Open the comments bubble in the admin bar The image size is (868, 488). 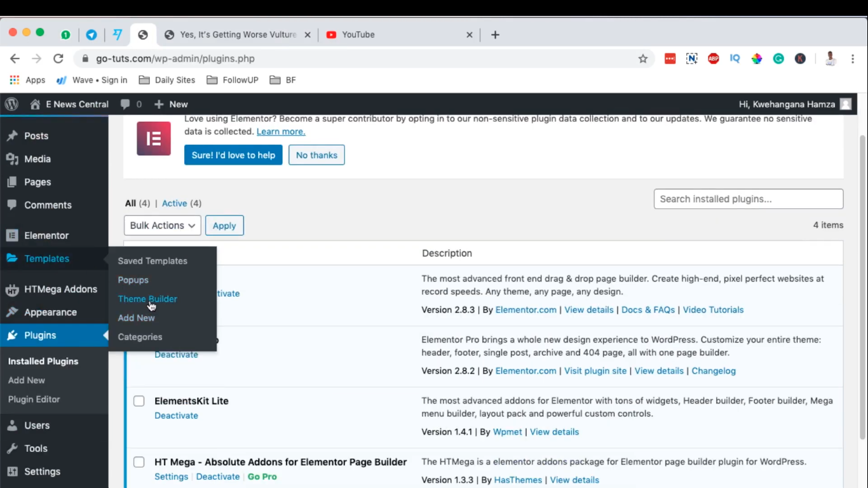click(131, 104)
